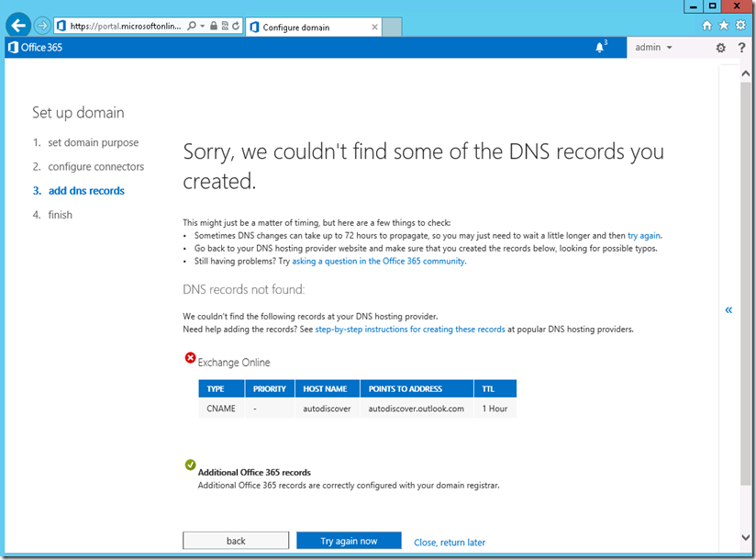Image resolution: width=756 pixels, height=560 pixels.
Task: Open a new browser tab
Action: 392,27
